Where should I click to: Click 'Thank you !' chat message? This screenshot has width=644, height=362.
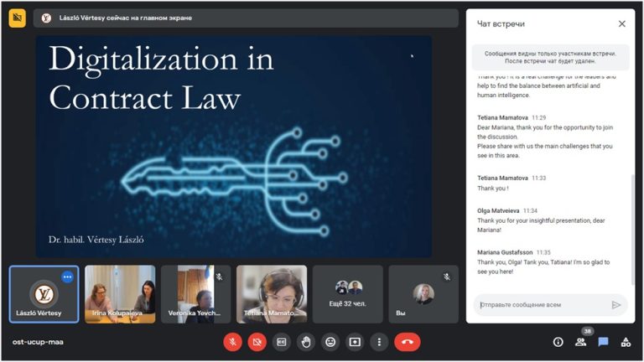click(493, 189)
